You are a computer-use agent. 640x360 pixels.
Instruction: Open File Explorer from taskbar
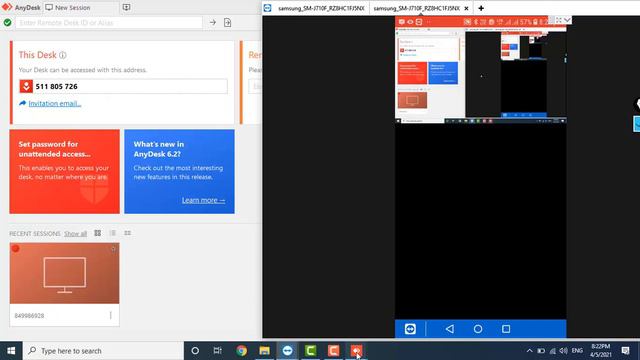pyautogui.click(x=264, y=351)
